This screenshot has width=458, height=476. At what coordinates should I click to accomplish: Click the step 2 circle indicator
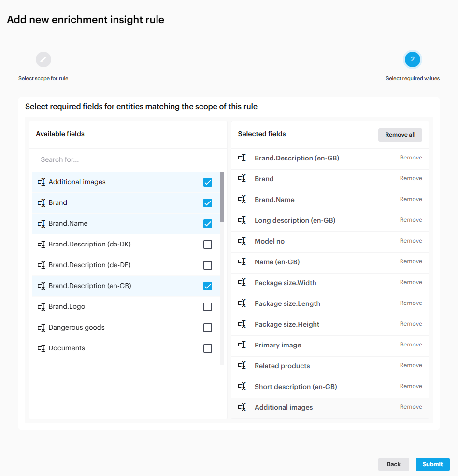tap(413, 59)
